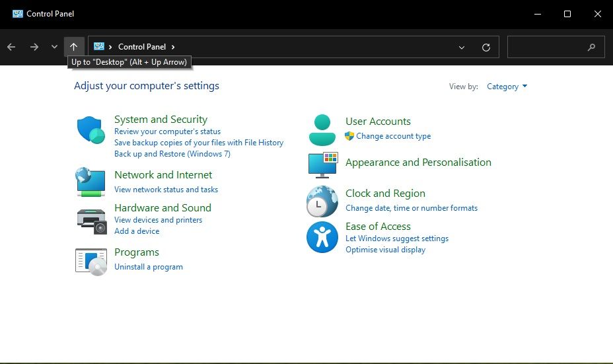Viewport: 613px width, 364px height.
Task: Click Uninstall a program link
Action: [x=149, y=267]
